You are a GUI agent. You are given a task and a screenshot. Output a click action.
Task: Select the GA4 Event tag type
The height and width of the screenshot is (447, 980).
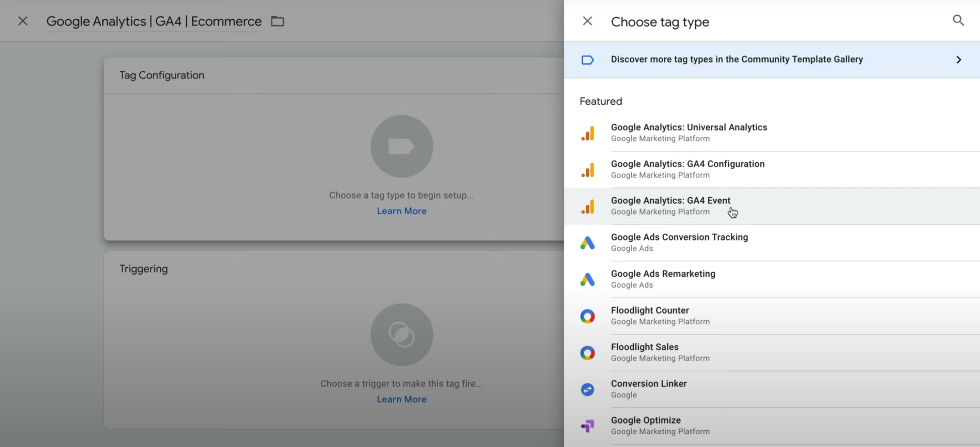pyautogui.click(x=670, y=205)
